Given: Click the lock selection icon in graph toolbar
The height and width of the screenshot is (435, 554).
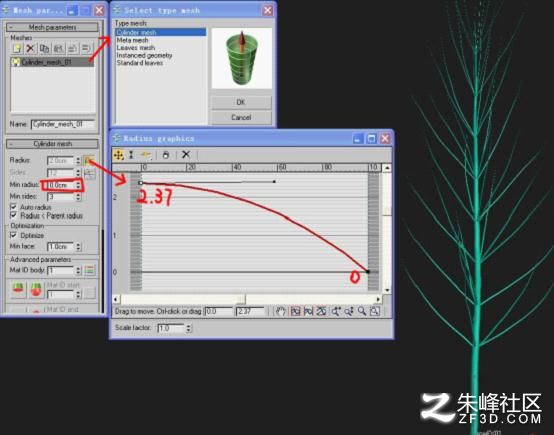Looking at the screenshot, I should [166, 155].
